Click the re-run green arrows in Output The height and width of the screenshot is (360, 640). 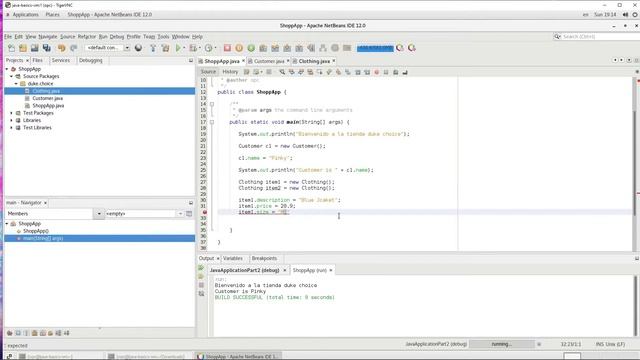tap(201, 268)
